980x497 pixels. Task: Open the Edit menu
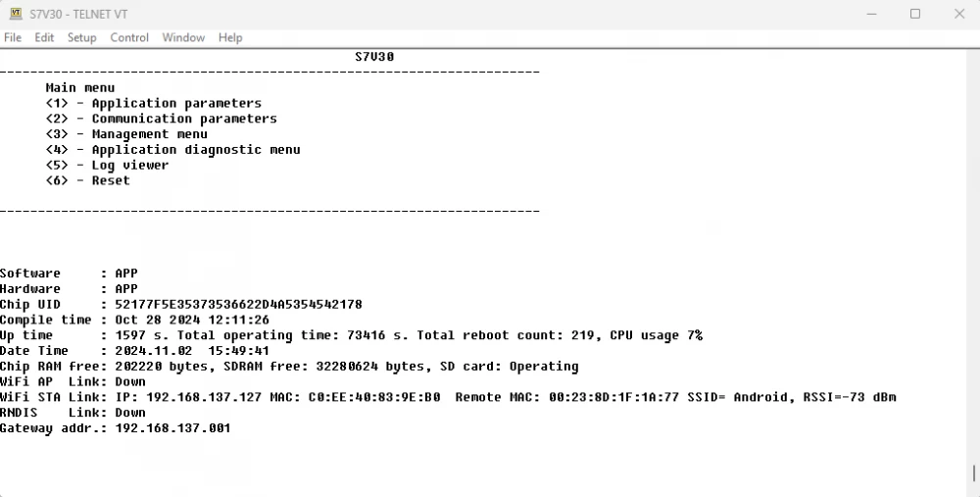point(44,37)
